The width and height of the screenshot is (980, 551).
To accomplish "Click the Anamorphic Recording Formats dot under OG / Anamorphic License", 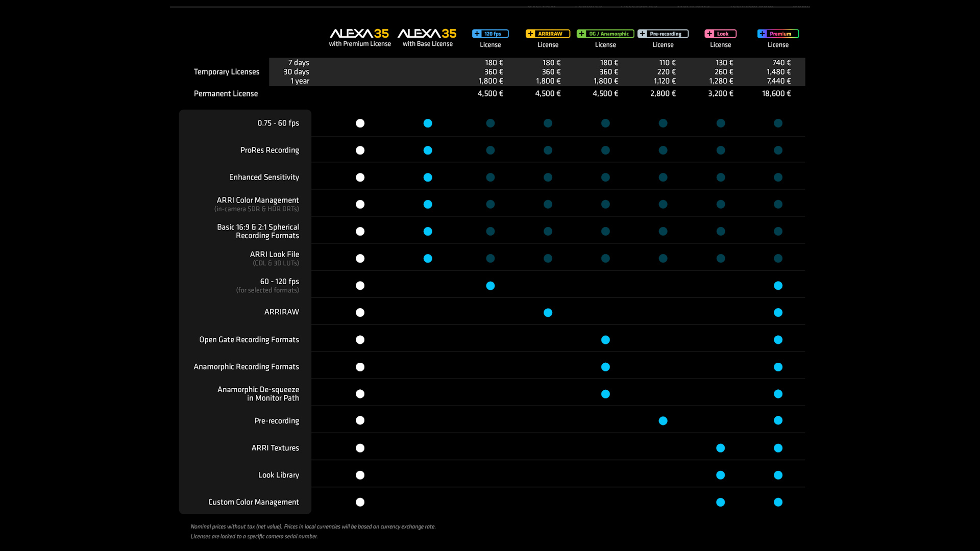I will (x=605, y=367).
